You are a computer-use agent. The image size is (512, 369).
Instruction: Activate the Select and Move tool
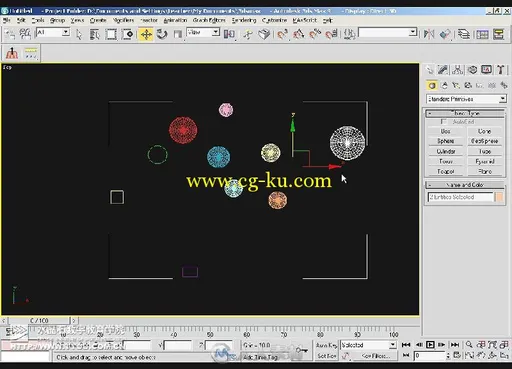[x=146, y=34]
